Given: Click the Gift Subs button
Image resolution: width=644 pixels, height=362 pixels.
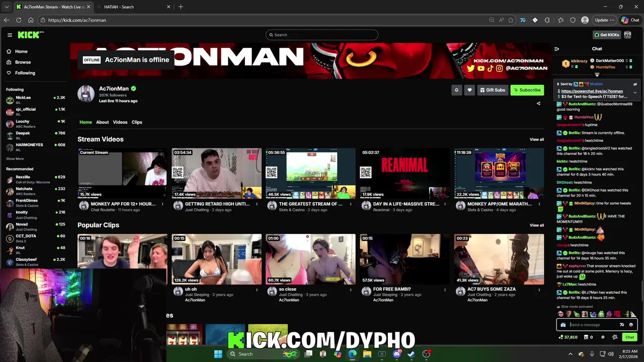Looking at the screenshot, I should tap(493, 90).
